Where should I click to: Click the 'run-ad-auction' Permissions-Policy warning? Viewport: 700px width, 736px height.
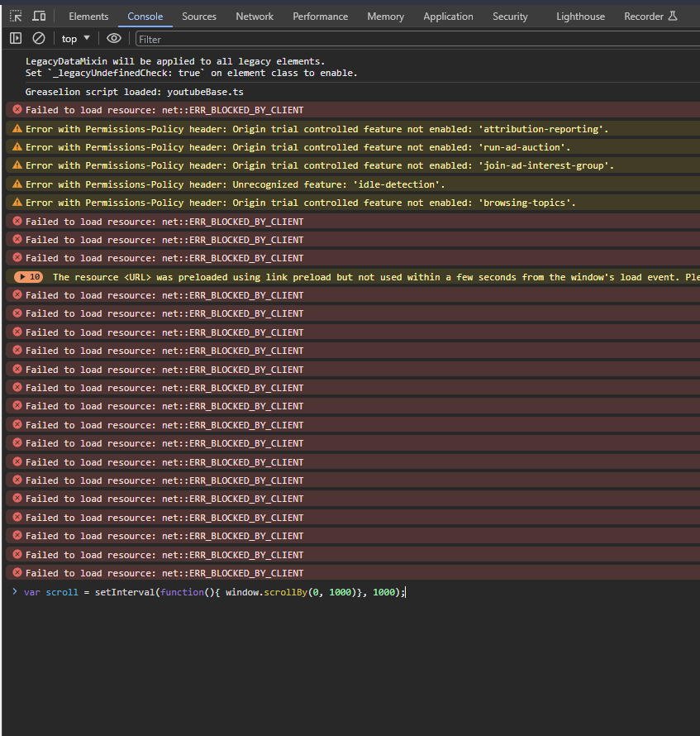pos(298,147)
